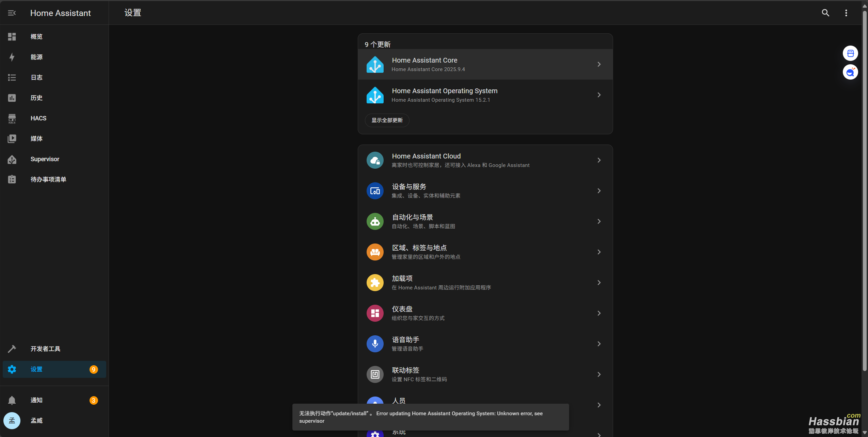Click the user avatar 孟
The height and width of the screenshot is (437, 868).
point(12,421)
